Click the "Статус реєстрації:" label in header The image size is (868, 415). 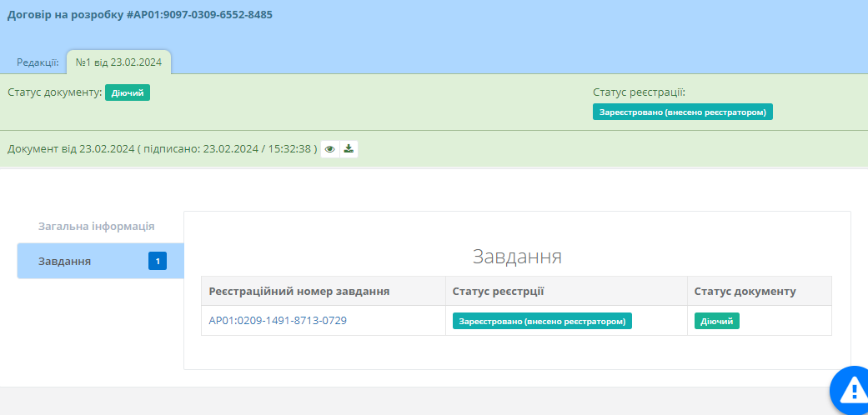pyautogui.click(x=639, y=92)
